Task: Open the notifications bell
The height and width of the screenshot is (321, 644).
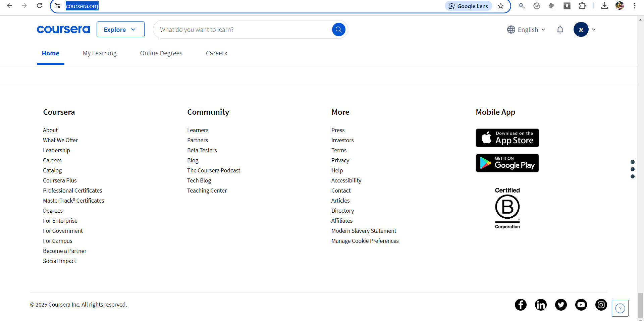Action: [560, 30]
